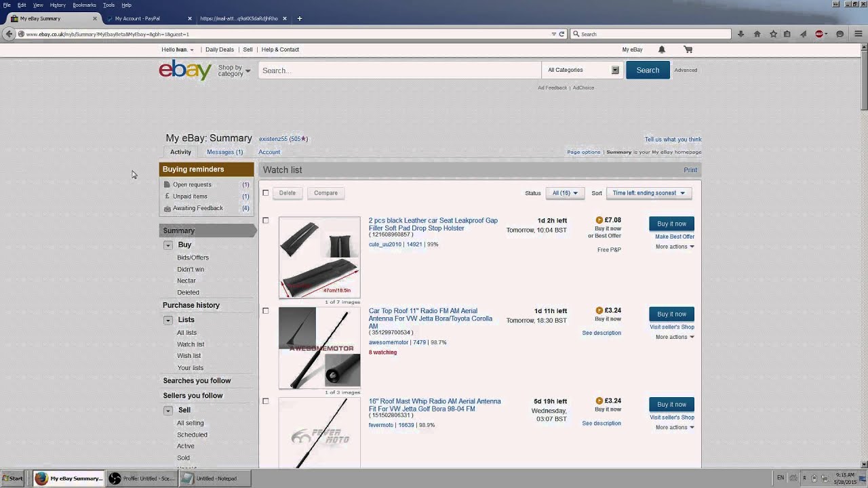This screenshot has height=488, width=868.
Task: Open the Tools menu
Action: 108,5
